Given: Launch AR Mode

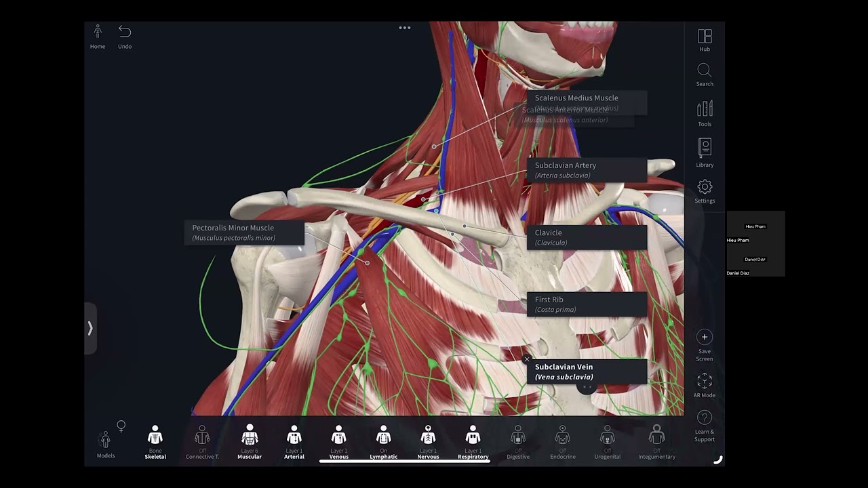Looking at the screenshot, I should (x=705, y=385).
